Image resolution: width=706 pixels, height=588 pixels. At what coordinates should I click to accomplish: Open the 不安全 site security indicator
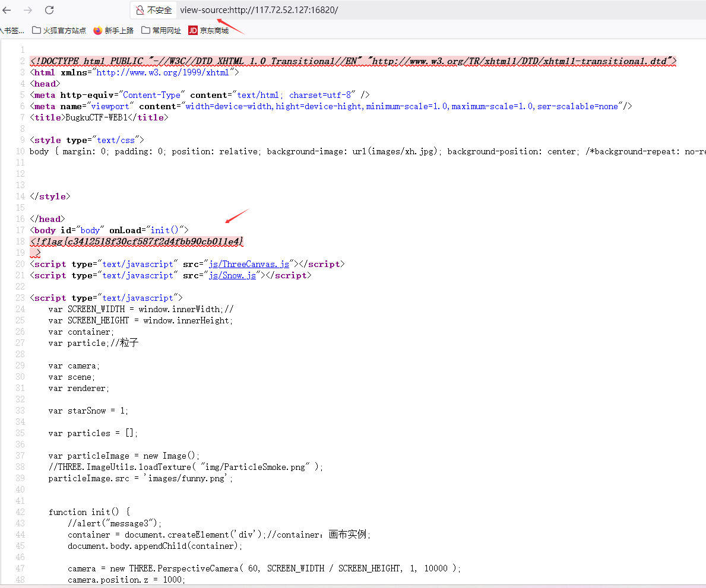[x=154, y=10]
